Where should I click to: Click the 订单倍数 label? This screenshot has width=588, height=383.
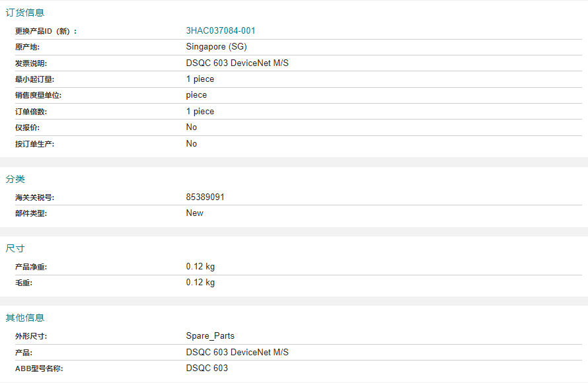click(31, 112)
